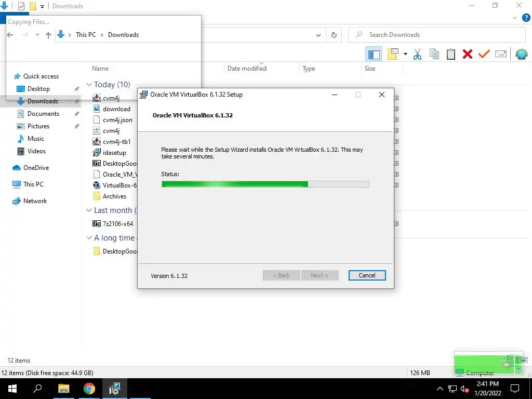The image size is (532, 399).
Task: Click the teal shell icon in toolbar
Action: coord(521,54)
